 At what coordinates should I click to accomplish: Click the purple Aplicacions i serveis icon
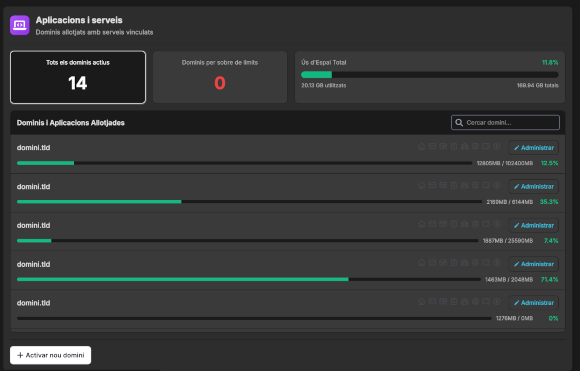click(20, 25)
